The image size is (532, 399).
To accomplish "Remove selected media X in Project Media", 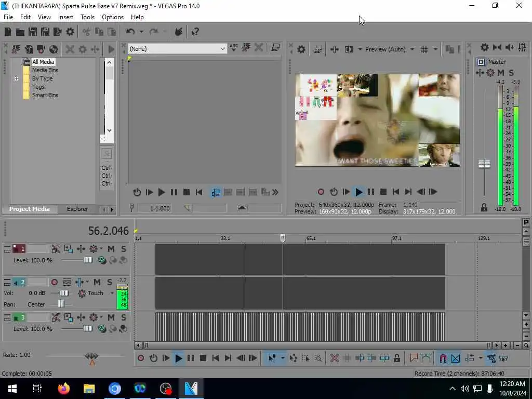I will (x=70, y=49).
